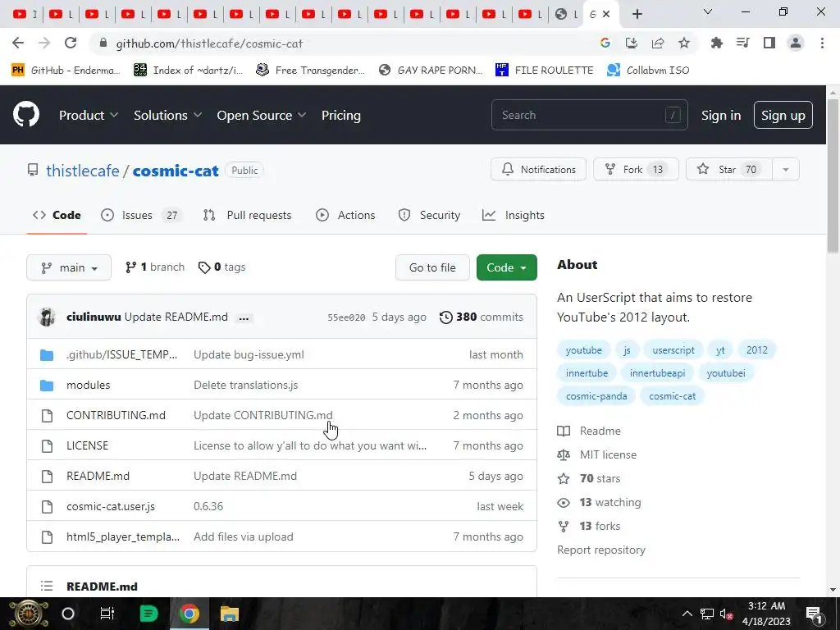Image resolution: width=840 pixels, height=630 pixels.
Task: Fork the repository with the Fork button
Action: pos(636,169)
